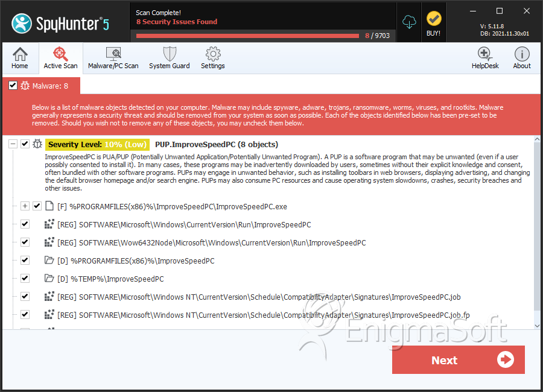Uncheck the Wow6432Node Run registry entry checkbox

tap(25, 242)
